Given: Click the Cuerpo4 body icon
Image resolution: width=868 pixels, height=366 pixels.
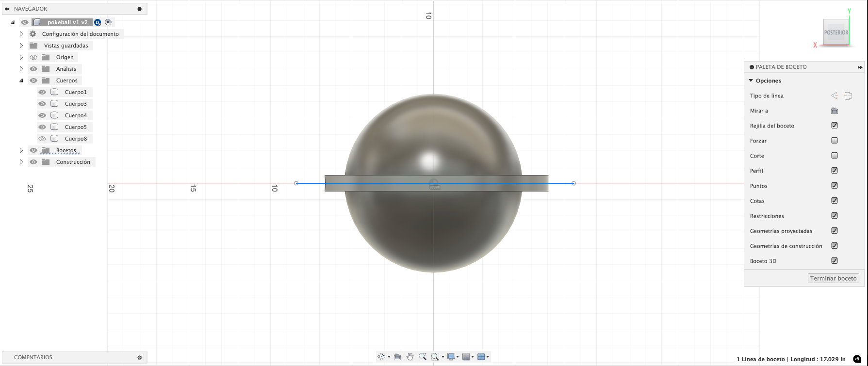Looking at the screenshot, I should pos(55,115).
